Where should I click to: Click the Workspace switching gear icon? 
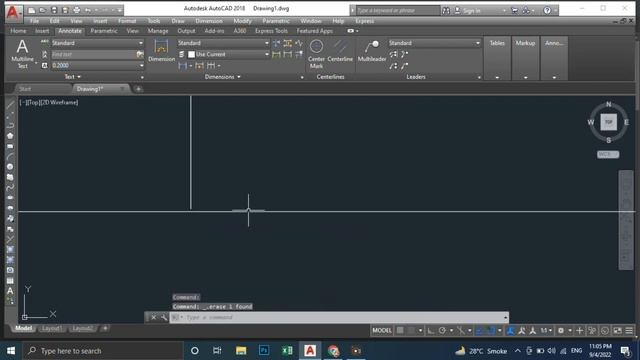coord(561,331)
